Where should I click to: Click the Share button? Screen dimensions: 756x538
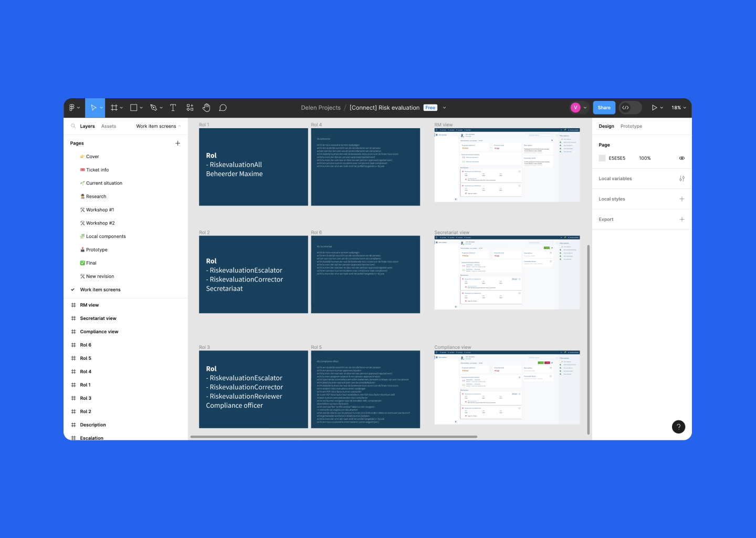pos(604,108)
